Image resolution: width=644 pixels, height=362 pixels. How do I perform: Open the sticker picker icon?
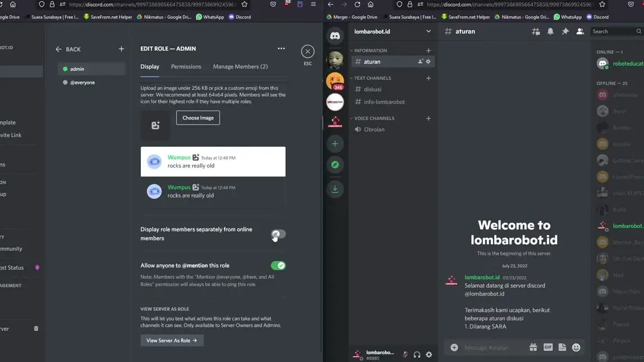coord(562,347)
